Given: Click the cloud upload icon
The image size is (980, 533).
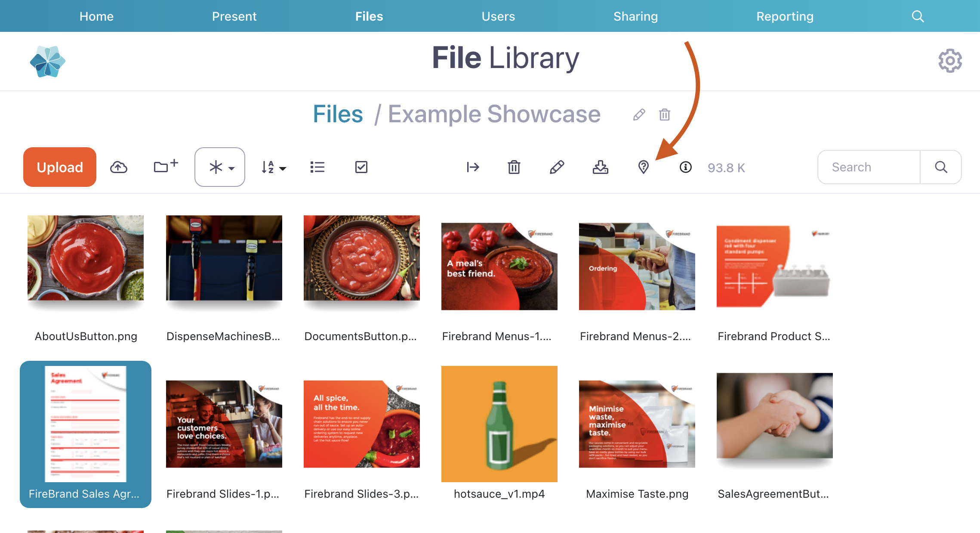Looking at the screenshot, I should click(119, 167).
